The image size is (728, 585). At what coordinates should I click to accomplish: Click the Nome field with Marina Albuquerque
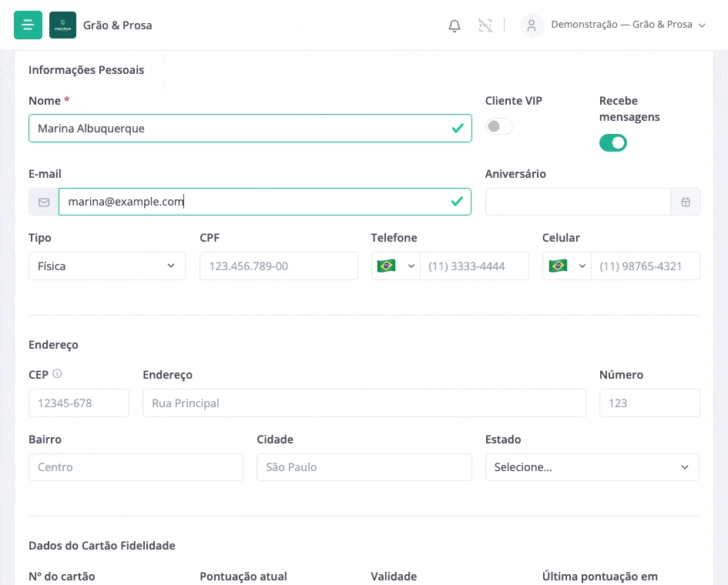pyautogui.click(x=250, y=128)
